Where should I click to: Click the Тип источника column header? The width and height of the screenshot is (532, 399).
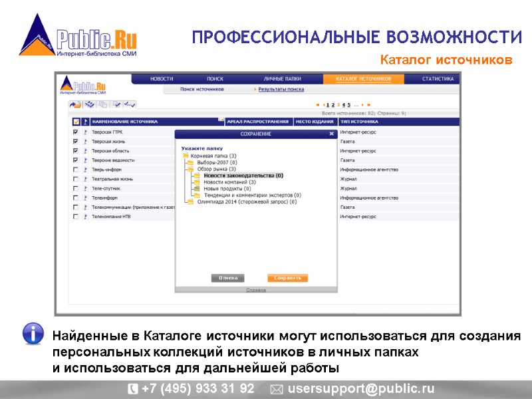[x=399, y=122]
